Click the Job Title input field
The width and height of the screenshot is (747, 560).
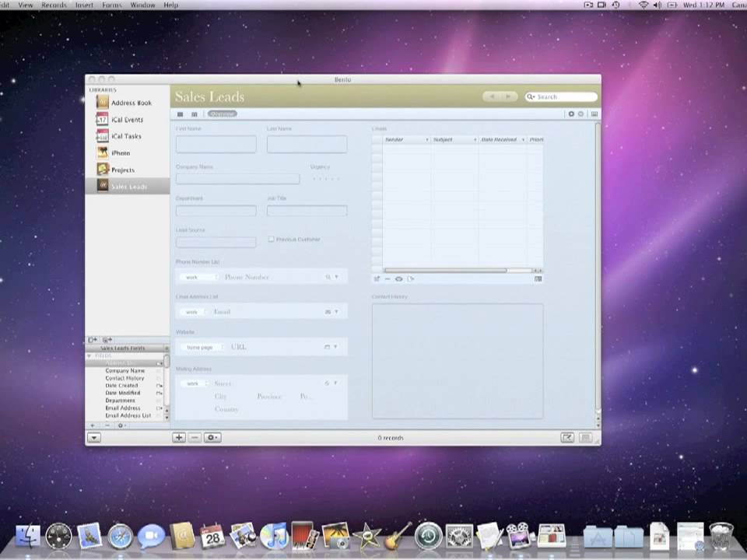[307, 211]
